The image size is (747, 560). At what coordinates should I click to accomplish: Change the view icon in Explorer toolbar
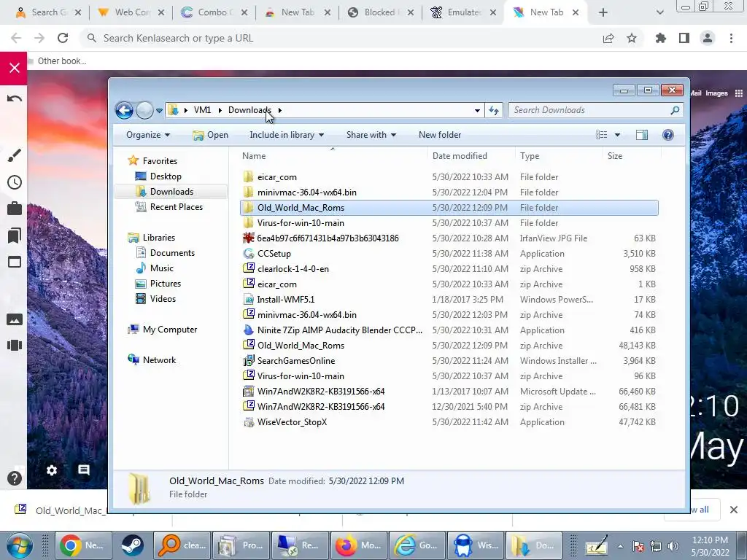click(x=602, y=135)
